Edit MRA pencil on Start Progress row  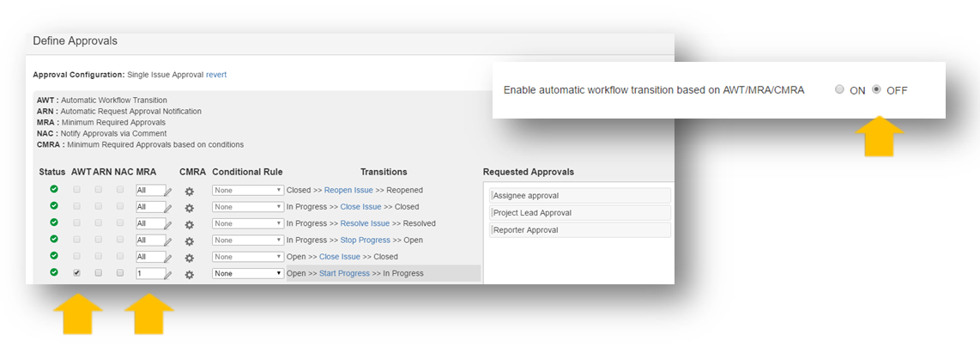click(x=168, y=275)
